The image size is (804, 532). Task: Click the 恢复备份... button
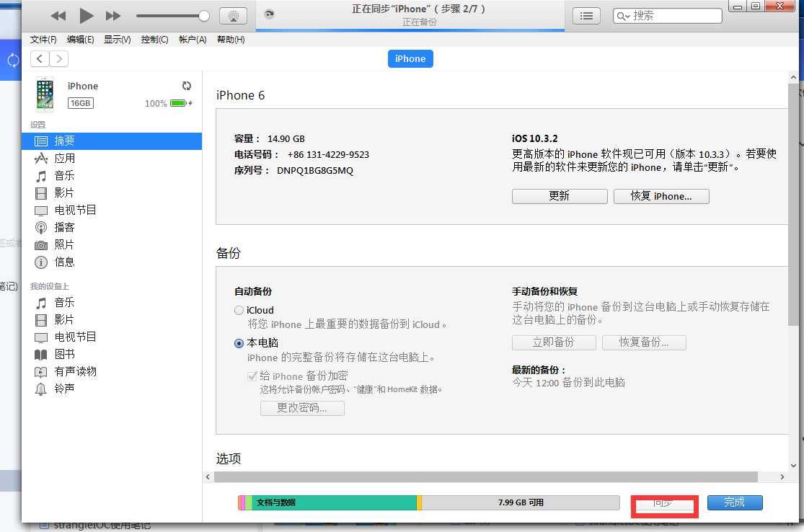tap(644, 342)
